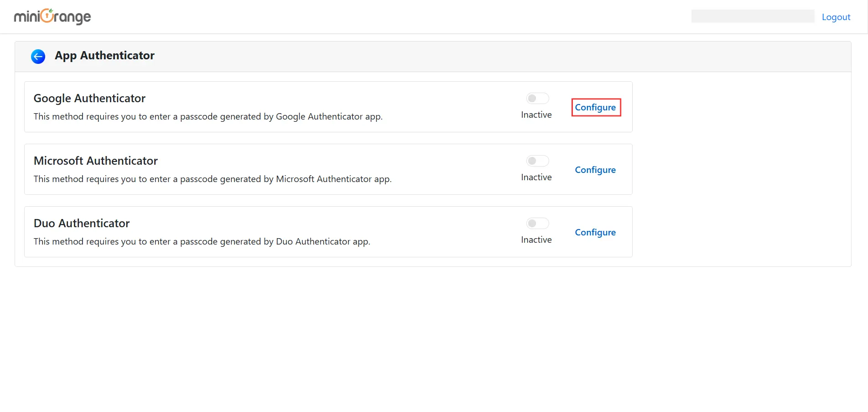The width and height of the screenshot is (868, 412).
Task: Click the Duo Authenticator heading
Action: (82, 223)
